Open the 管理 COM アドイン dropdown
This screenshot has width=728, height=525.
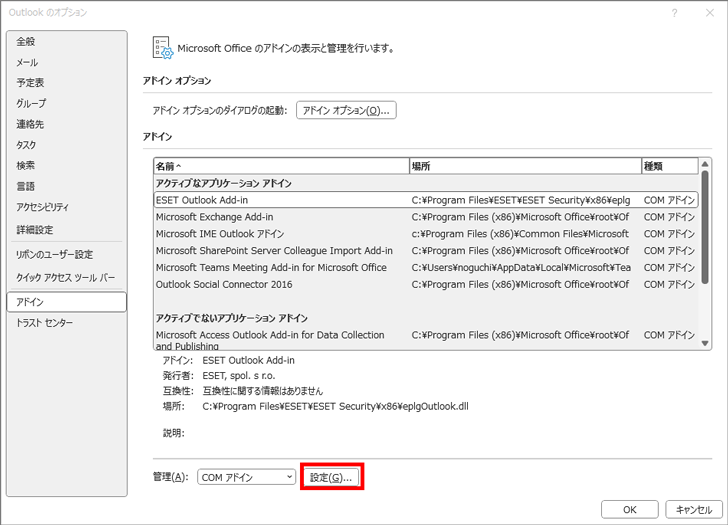(246, 477)
